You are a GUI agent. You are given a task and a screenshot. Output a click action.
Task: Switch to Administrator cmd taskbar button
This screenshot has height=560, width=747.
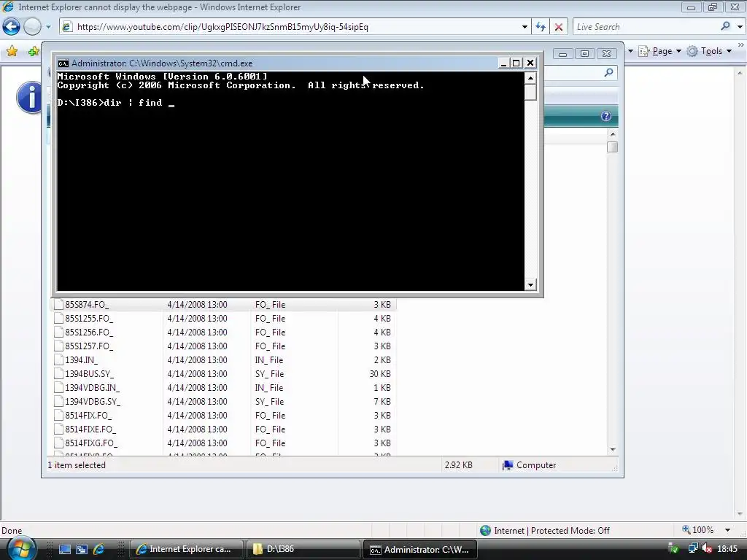[419, 549]
